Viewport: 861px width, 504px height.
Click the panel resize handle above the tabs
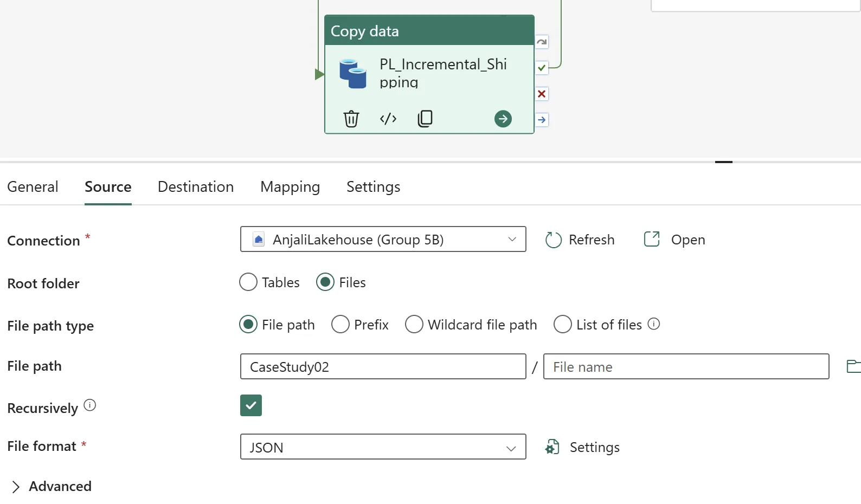click(724, 161)
